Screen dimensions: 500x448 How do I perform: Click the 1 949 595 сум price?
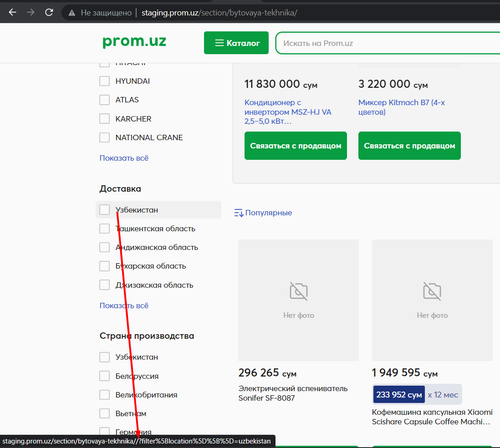point(405,373)
